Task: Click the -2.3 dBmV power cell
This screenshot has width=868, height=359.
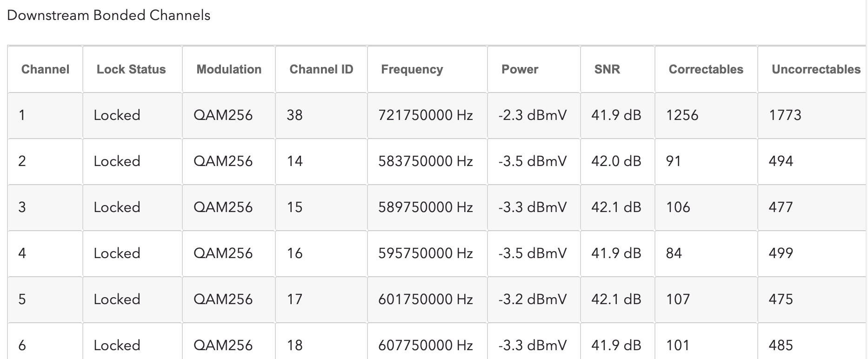Action: [532, 115]
